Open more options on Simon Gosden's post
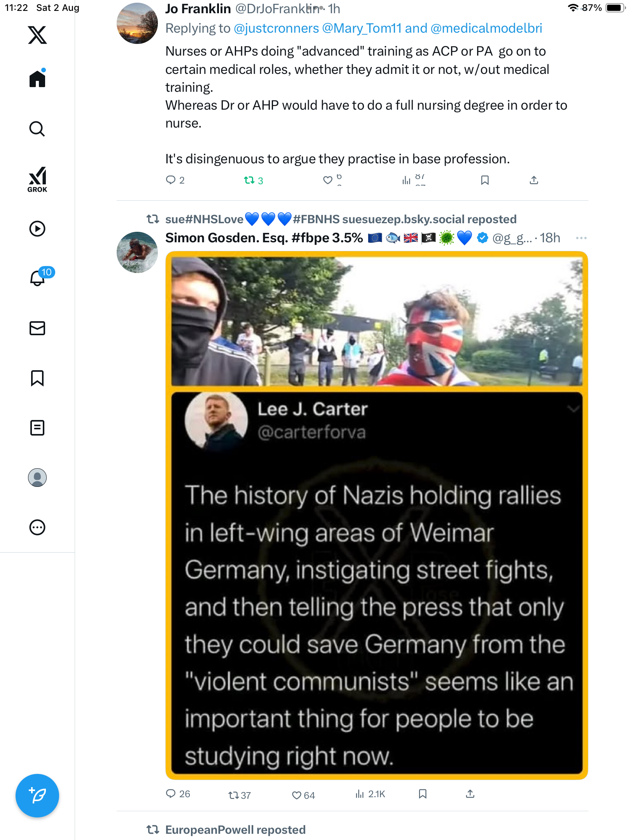 click(581, 238)
